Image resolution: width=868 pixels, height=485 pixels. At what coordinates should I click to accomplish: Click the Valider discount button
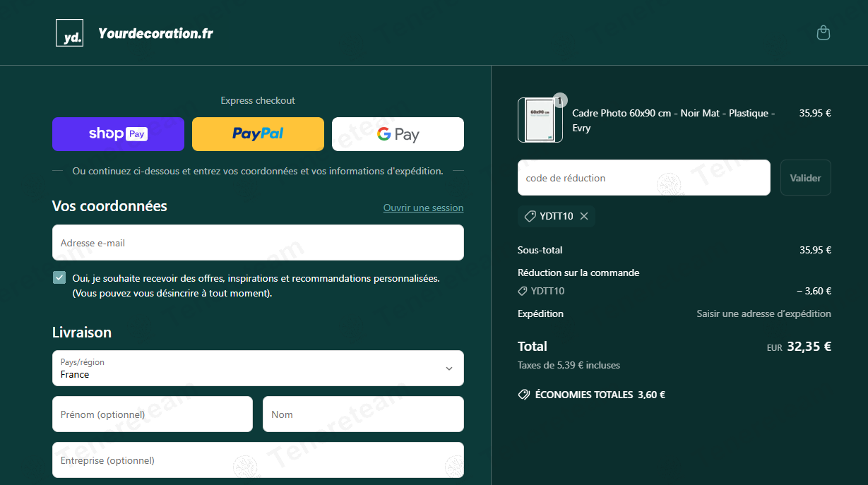click(805, 178)
